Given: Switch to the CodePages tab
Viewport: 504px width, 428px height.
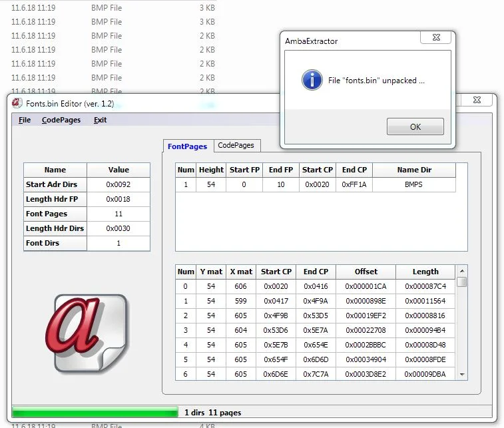Looking at the screenshot, I should (x=236, y=145).
